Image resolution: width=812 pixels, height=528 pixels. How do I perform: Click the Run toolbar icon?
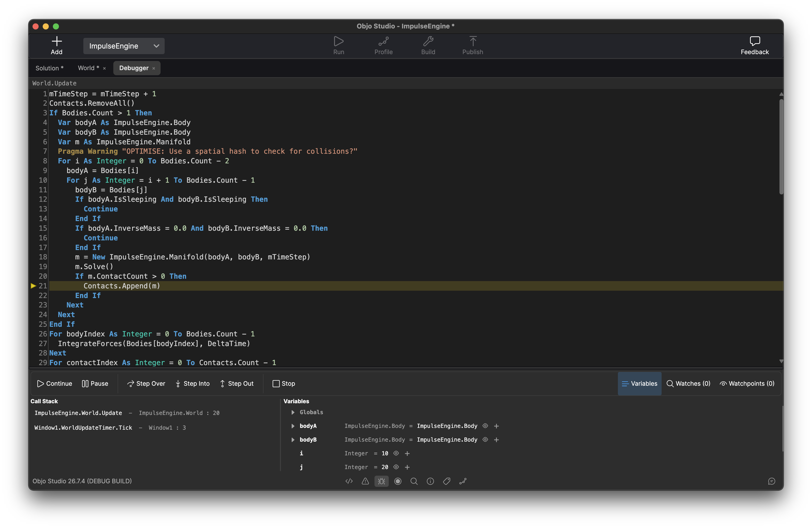[x=338, y=41]
